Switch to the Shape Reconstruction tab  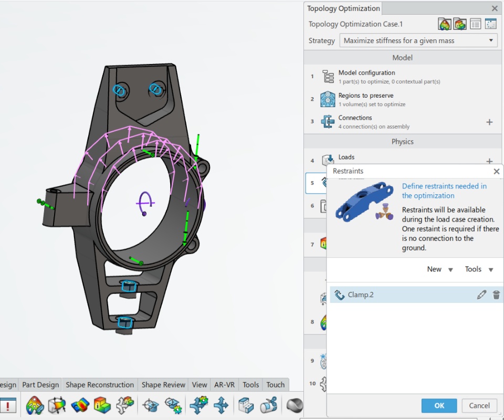pyautogui.click(x=100, y=385)
